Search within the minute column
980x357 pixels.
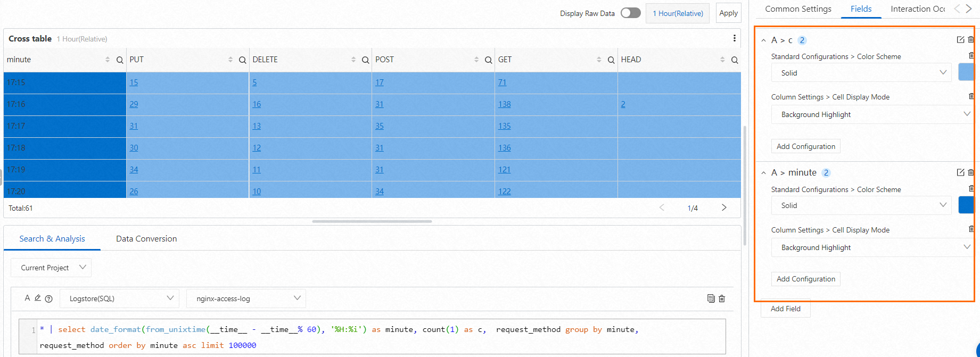pyautogui.click(x=120, y=60)
